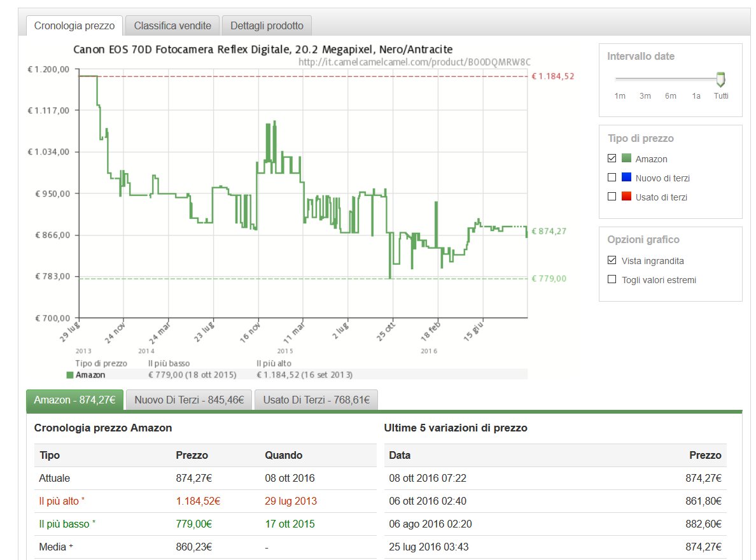756x560 pixels.
Task: Open the Cronologia prezzo tab
Action: (74, 25)
